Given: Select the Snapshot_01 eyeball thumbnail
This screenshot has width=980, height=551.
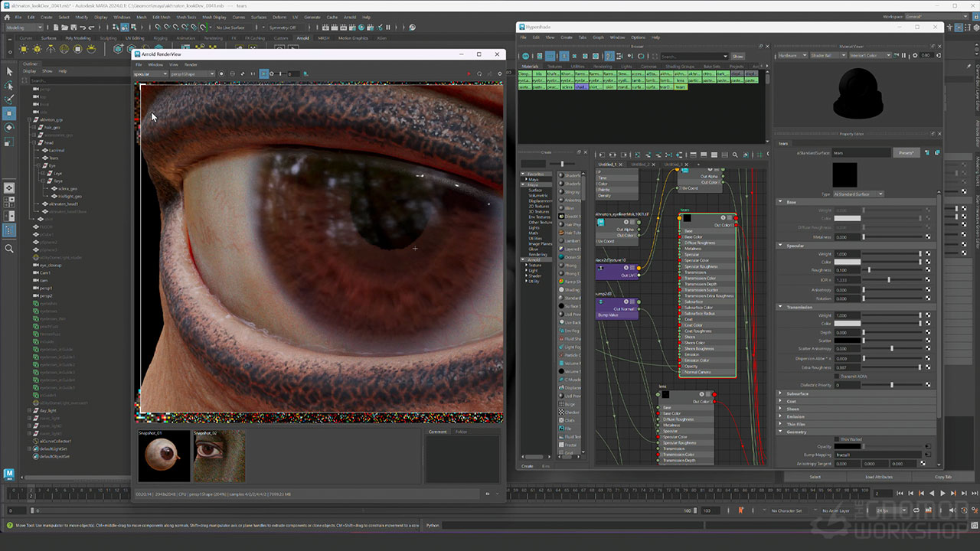Looking at the screenshot, I should tap(164, 456).
